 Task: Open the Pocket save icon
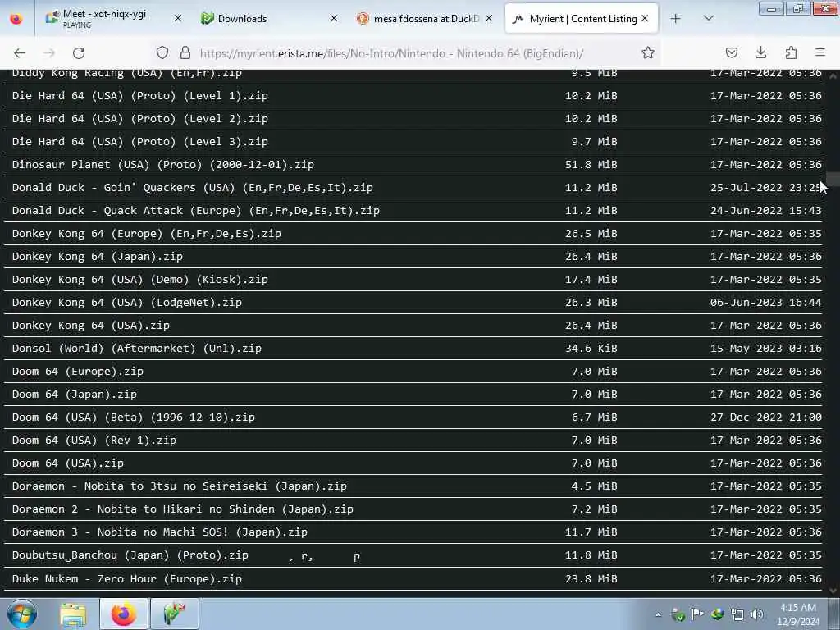tap(731, 52)
